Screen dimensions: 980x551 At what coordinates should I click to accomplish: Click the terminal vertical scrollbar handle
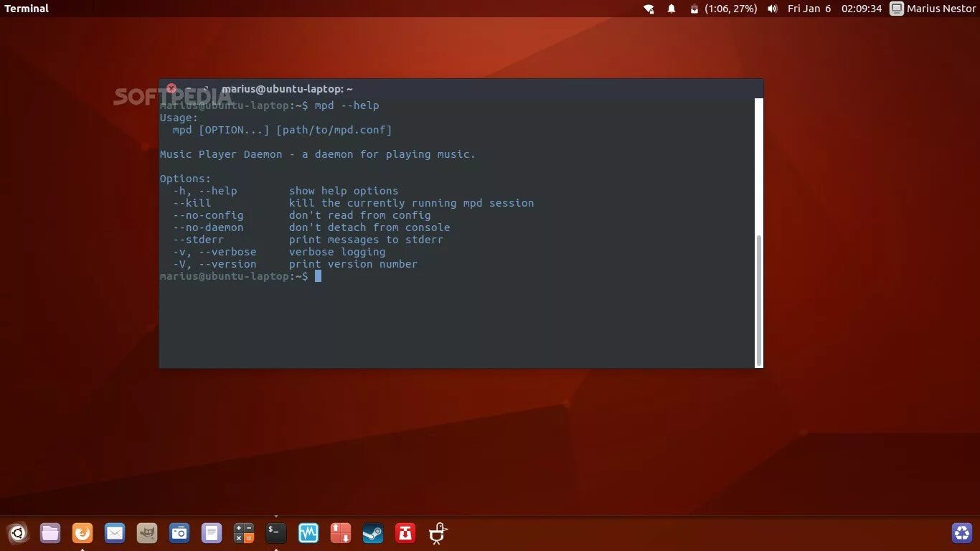[x=759, y=300]
